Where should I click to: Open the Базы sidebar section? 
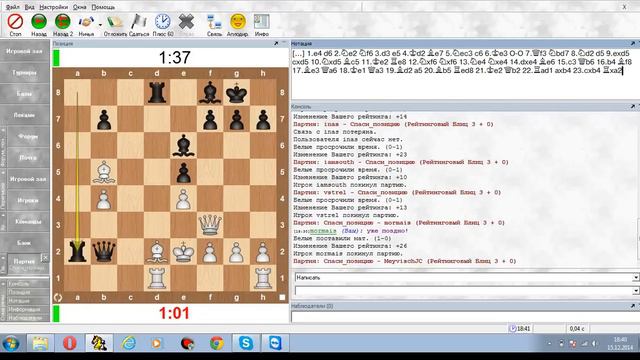point(24,94)
